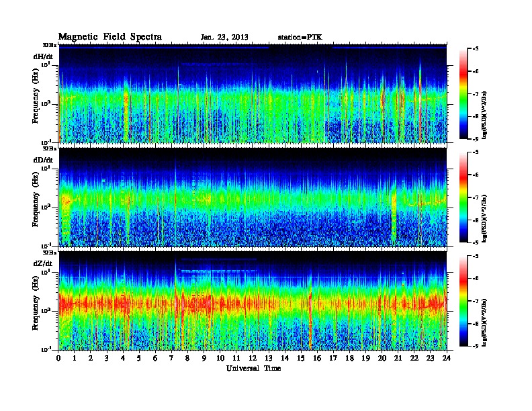The width and height of the screenshot is (532, 411).
Task: Click hour "21" on the time axis
Action: click(398, 358)
